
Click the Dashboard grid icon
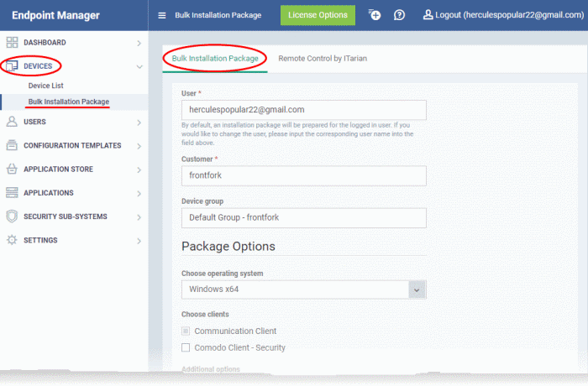12,42
